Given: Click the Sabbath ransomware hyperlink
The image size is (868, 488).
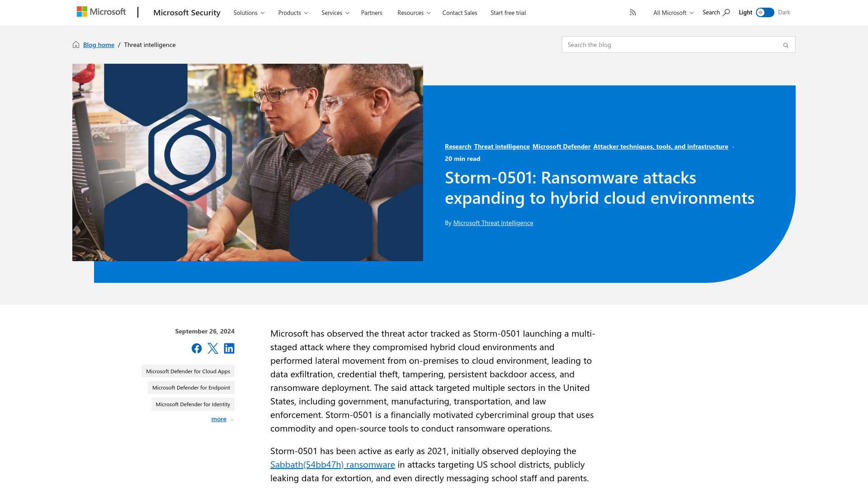Looking at the screenshot, I should (333, 464).
